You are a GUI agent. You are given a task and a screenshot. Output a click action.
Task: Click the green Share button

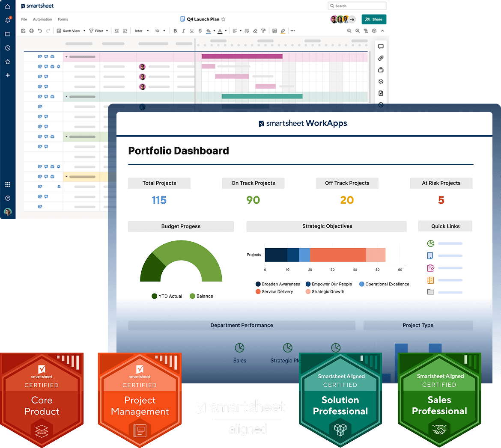coord(374,19)
